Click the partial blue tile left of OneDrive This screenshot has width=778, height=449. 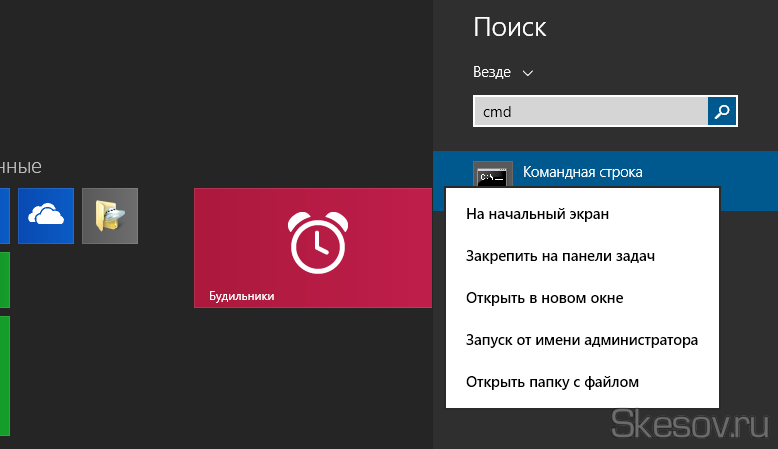click(5, 215)
